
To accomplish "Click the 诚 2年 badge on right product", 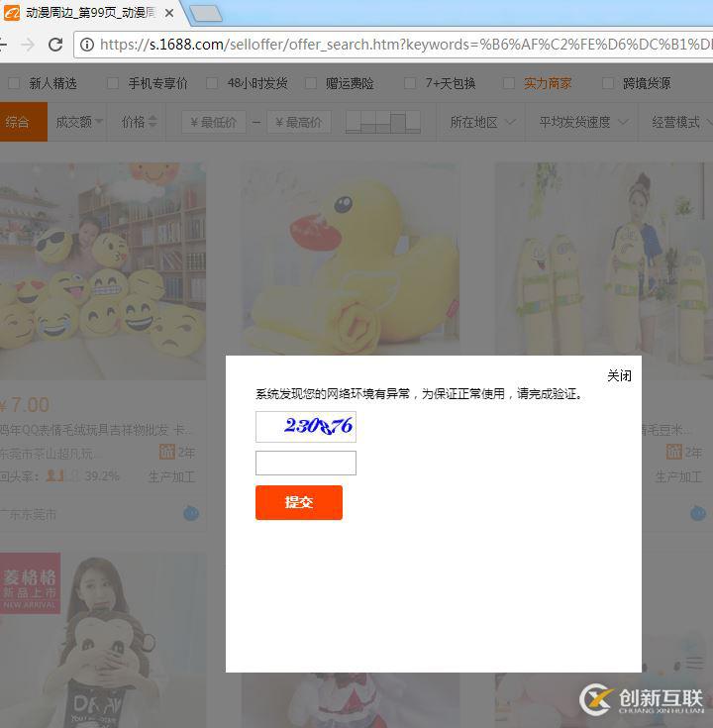I will click(683, 452).
